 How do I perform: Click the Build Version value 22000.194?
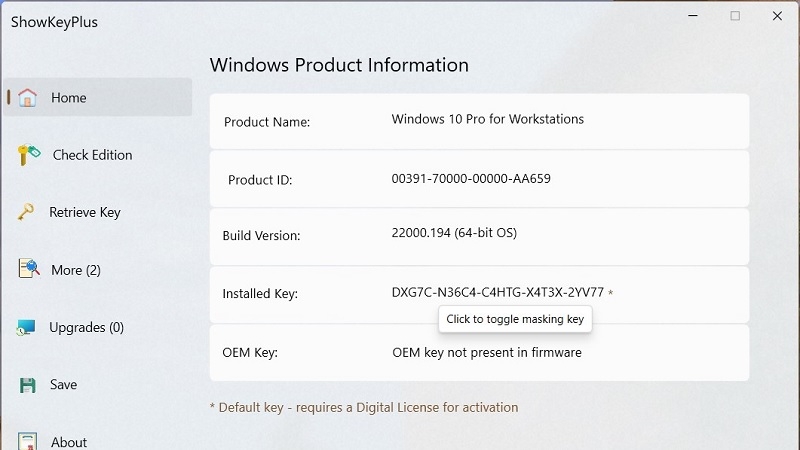pos(453,233)
